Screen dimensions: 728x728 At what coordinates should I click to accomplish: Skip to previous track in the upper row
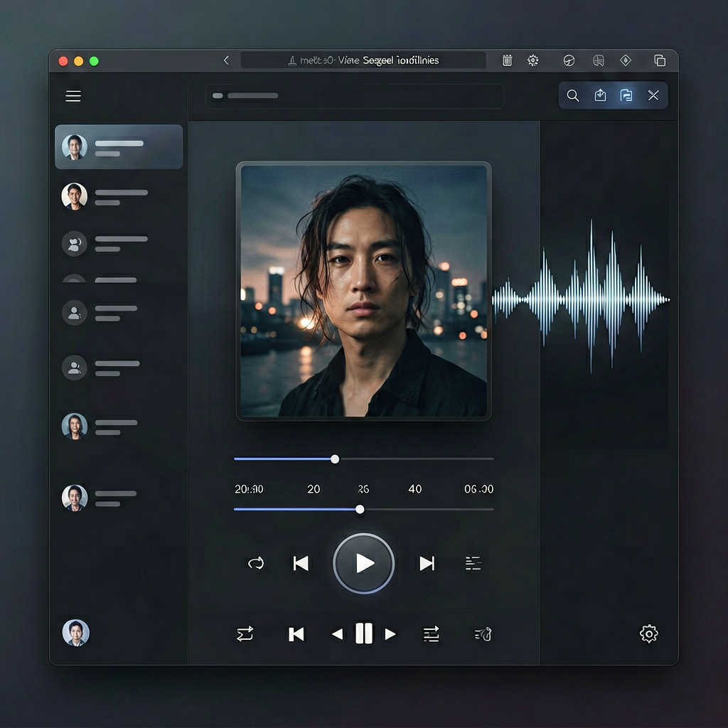click(301, 563)
